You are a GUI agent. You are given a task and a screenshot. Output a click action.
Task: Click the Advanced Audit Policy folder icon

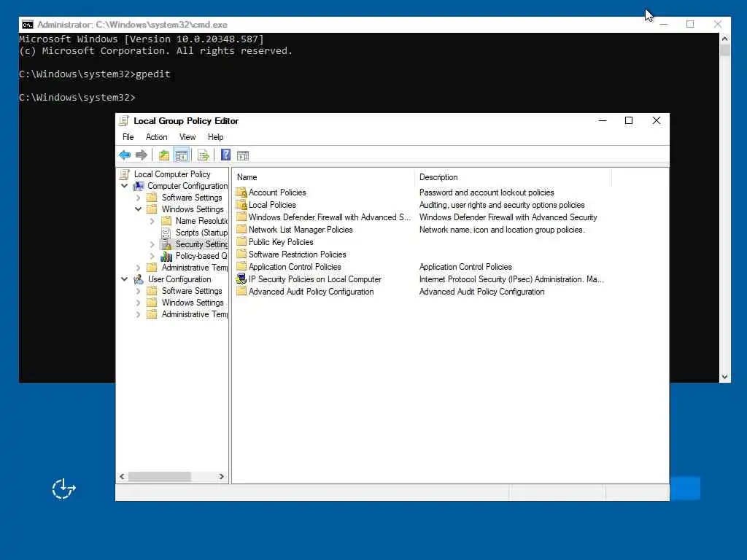241,292
